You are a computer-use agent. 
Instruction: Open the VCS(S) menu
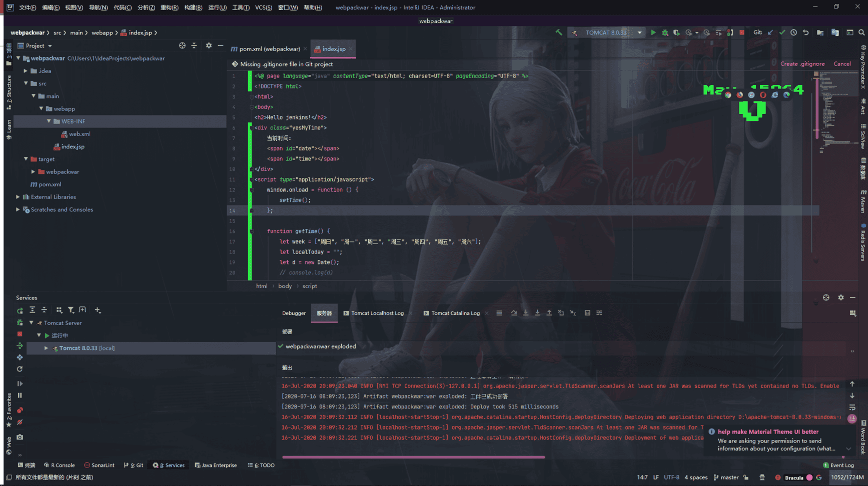[x=263, y=7]
